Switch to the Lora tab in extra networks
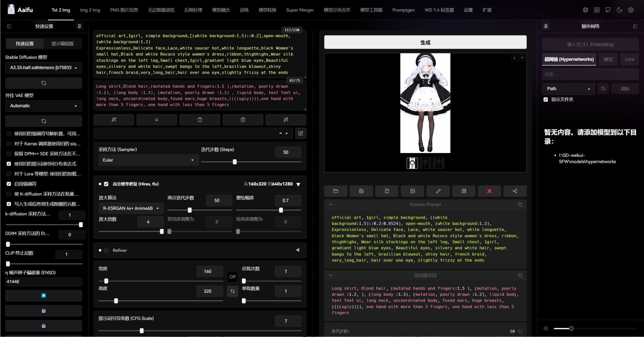The width and height of the screenshot is (644, 337). point(629,59)
